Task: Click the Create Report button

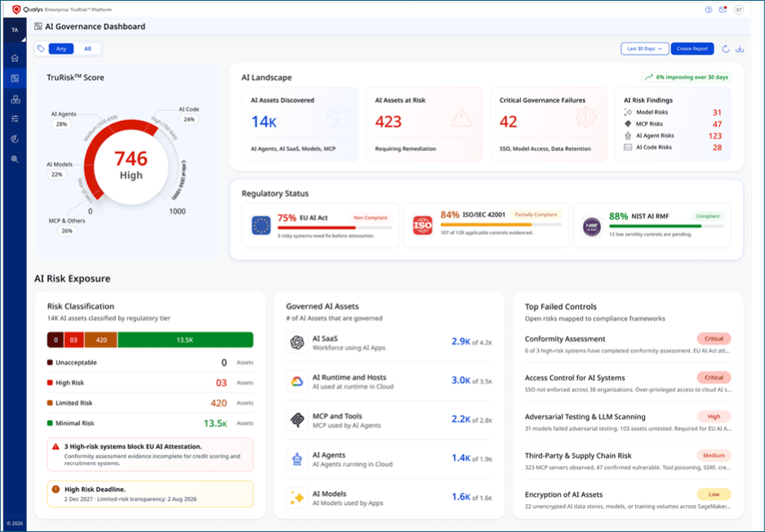Action: tap(692, 49)
